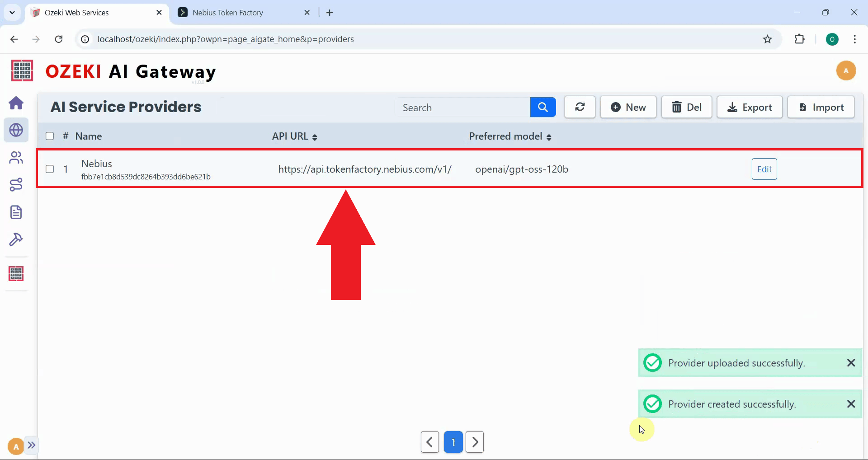Open the users icon in sidebar
Image resolution: width=868 pixels, height=460 pixels.
(x=16, y=158)
